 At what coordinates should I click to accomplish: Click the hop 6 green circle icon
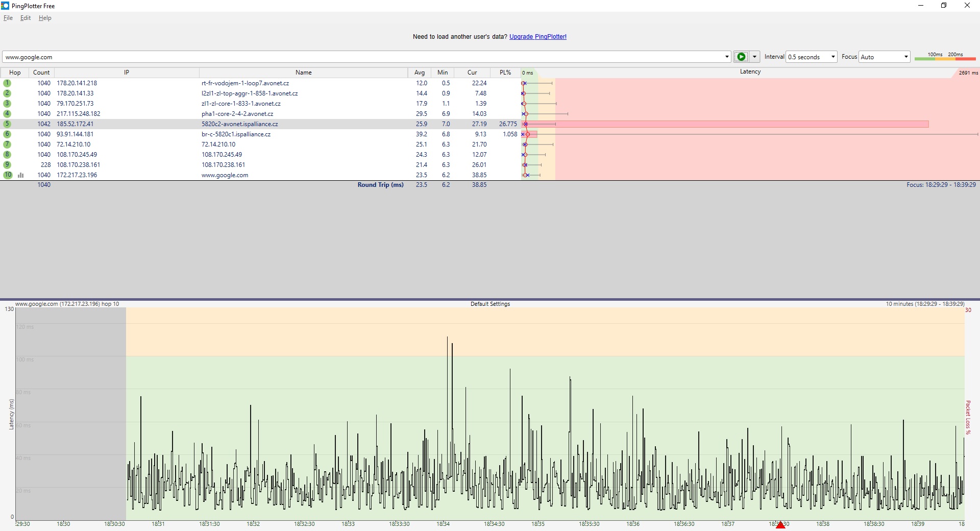coord(7,134)
